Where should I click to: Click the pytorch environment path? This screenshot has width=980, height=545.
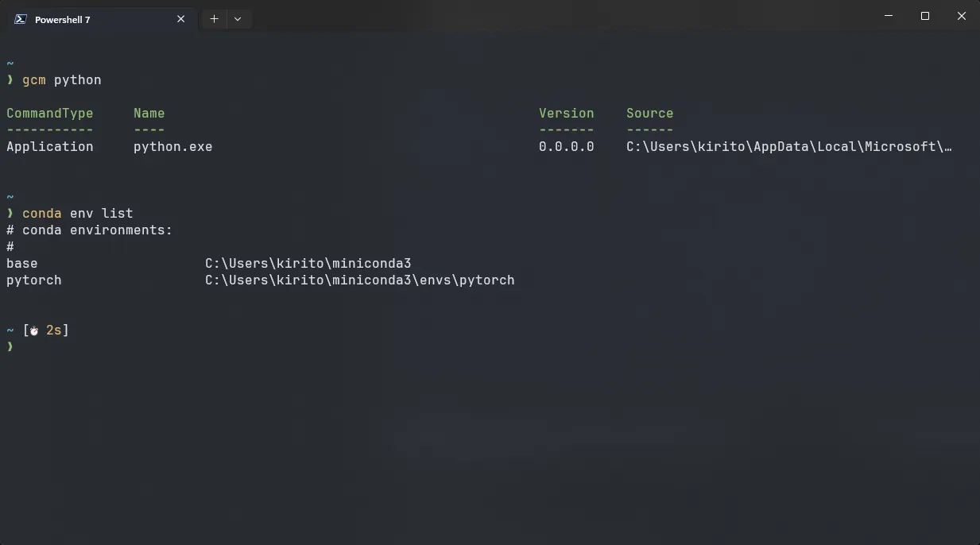click(x=359, y=280)
